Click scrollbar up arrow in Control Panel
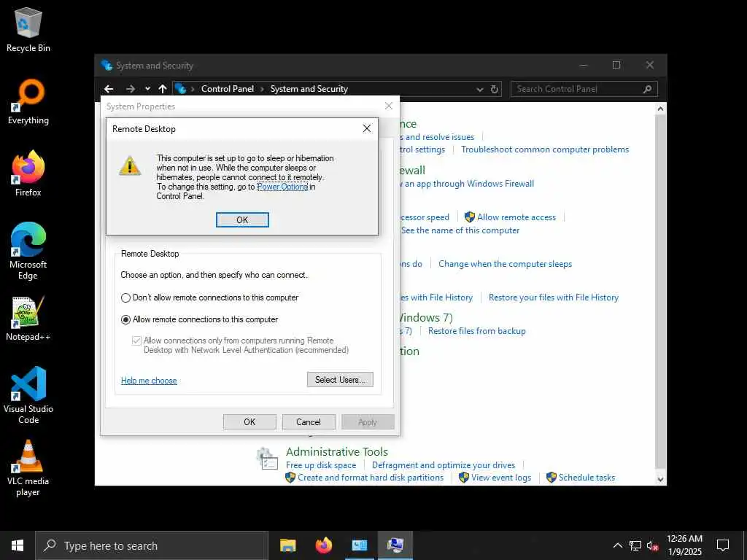The width and height of the screenshot is (747, 560). point(660,109)
